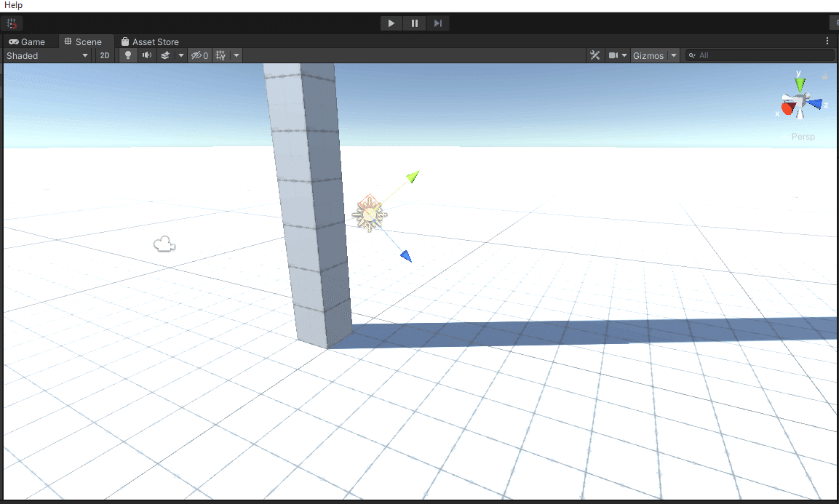Enter play mode with the play button
Image resolution: width=839 pixels, height=504 pixels.
pos(391,23)
